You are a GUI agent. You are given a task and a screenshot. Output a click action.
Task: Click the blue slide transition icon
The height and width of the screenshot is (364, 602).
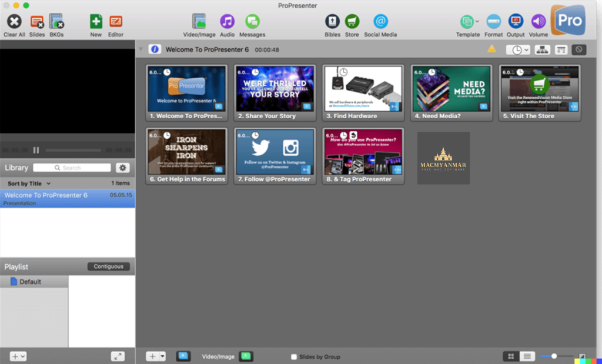pyautogui.click(x=183, y=356)
